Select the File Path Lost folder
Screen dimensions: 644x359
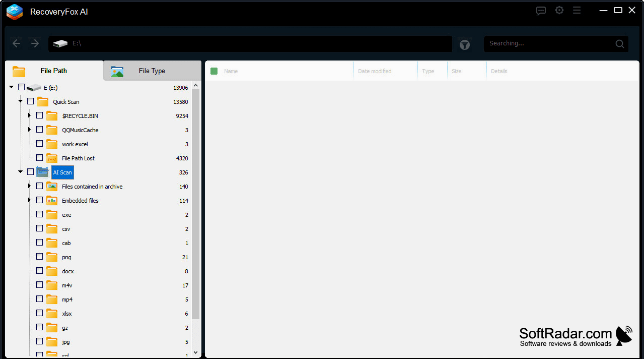[78, 158]
